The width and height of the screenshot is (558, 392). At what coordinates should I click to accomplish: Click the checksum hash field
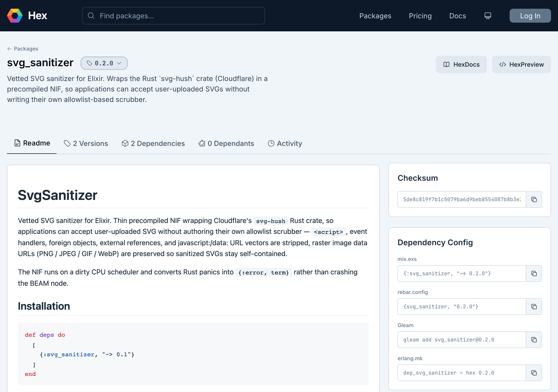pyautogui.click(x=462, y=199)
